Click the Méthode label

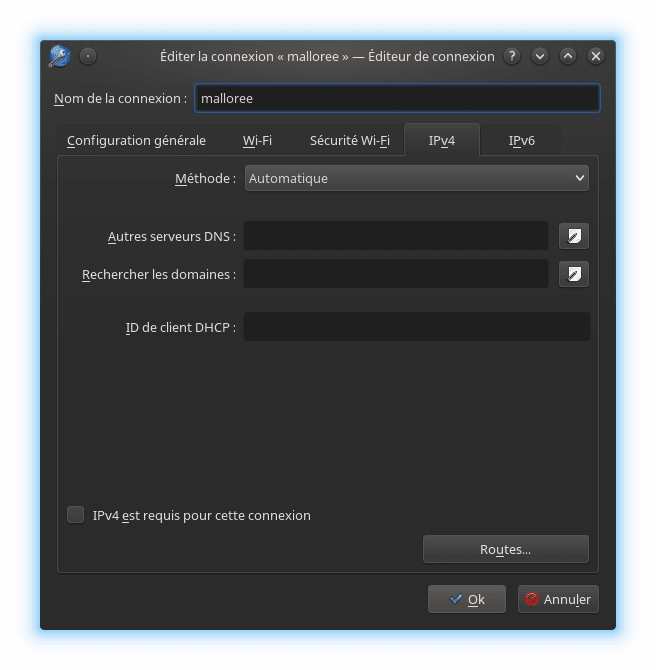coord(205,178)
